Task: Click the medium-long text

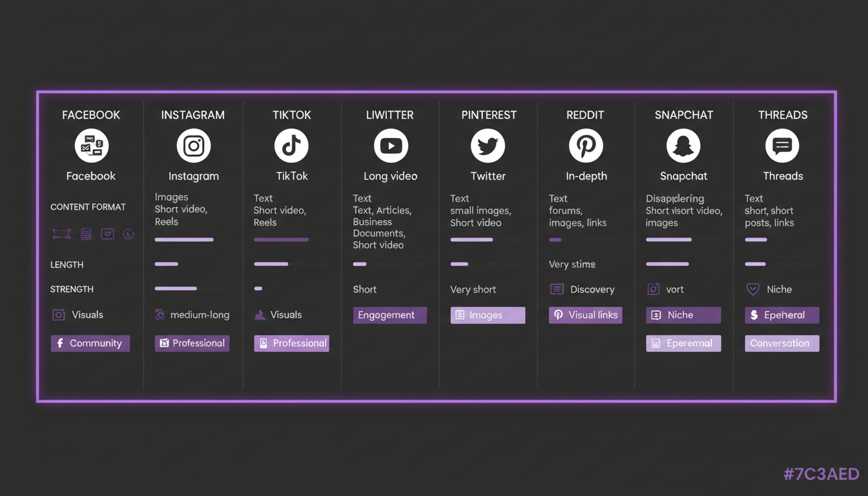Action: [200, 315]
